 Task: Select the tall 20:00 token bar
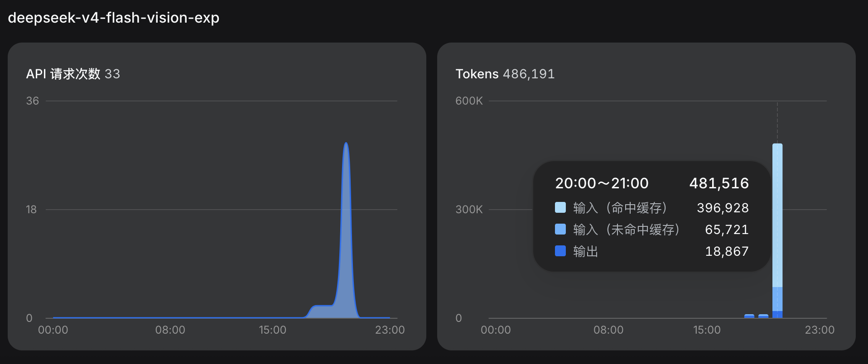[x=777, y=231]
